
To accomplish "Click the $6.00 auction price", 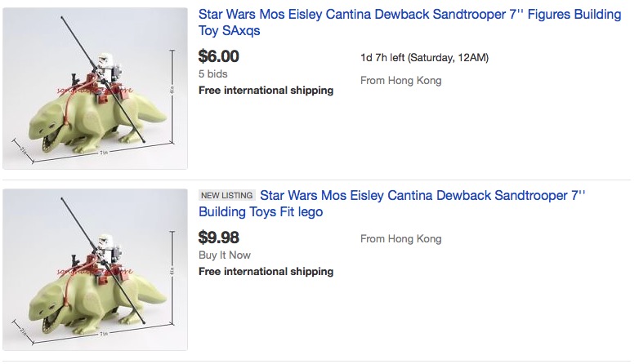I will (219, 56).
